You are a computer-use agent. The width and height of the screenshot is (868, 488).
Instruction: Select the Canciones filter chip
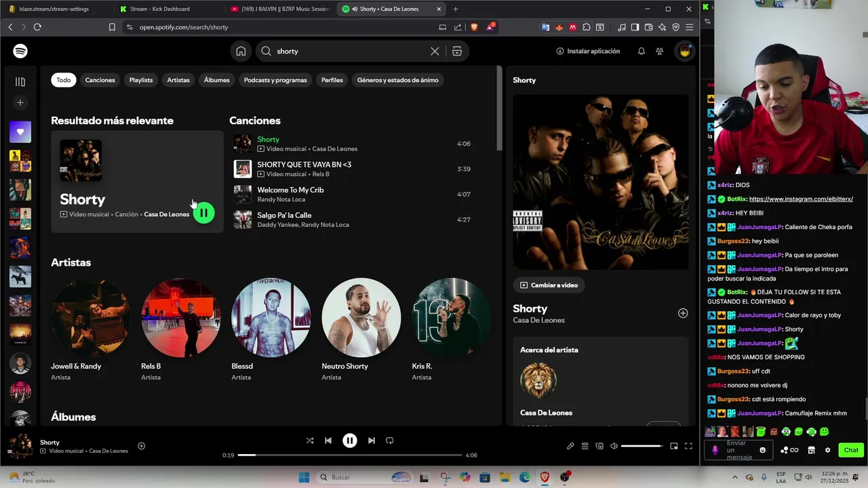(100, 80)
